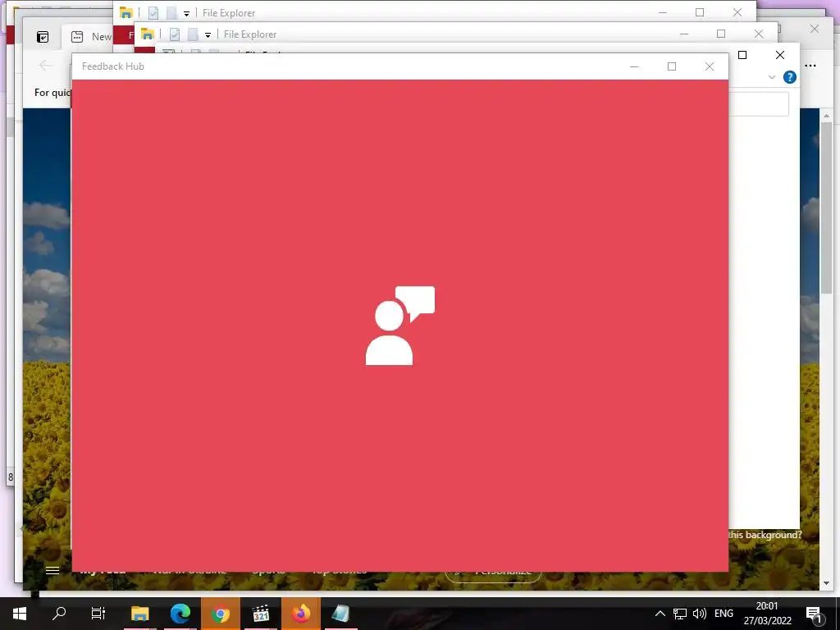Switch to Microsoft Edge on taskbar
The height and width of the screenshot is (630, 840).
(x=180, y=614)
